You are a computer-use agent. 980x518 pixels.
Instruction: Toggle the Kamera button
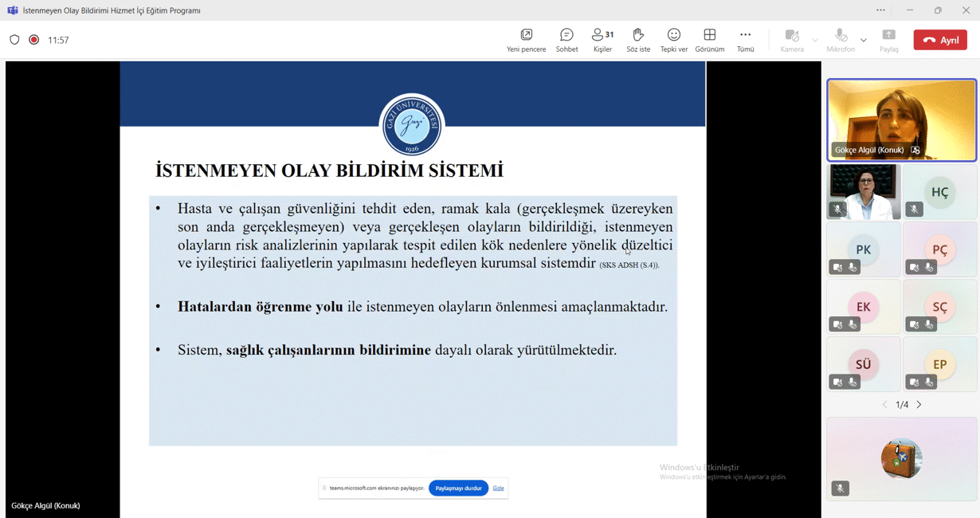pyautogui.click(x=792, y=40)
